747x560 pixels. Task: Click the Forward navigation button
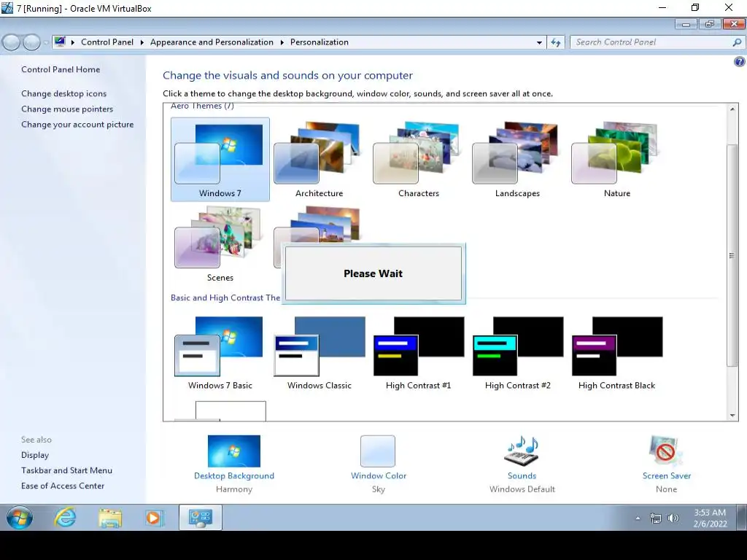[x=31, y=42]
